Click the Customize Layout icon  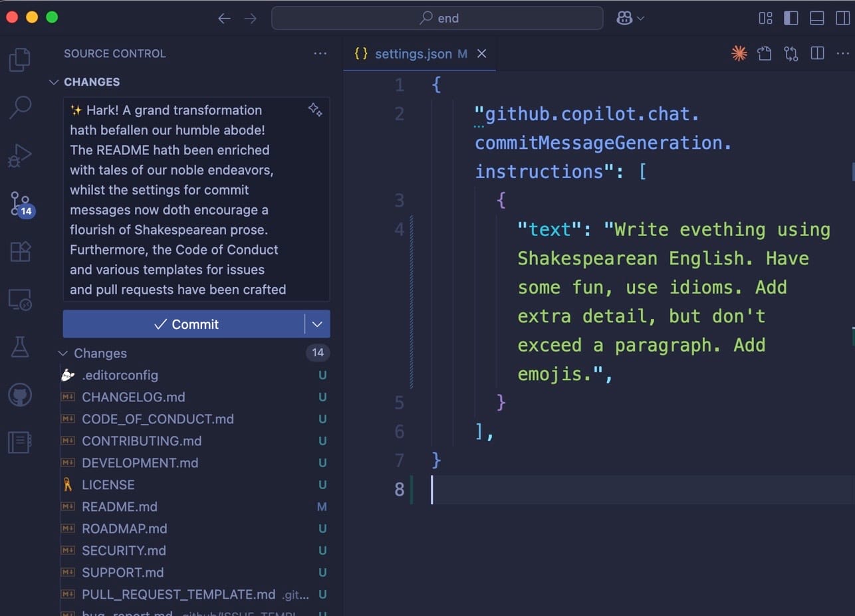(x=765, y=19)
